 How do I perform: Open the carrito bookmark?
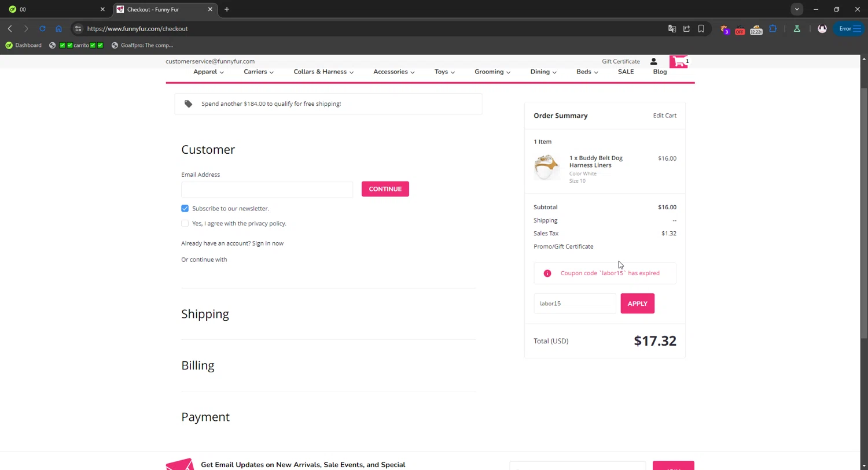click(x=76, y=45)
